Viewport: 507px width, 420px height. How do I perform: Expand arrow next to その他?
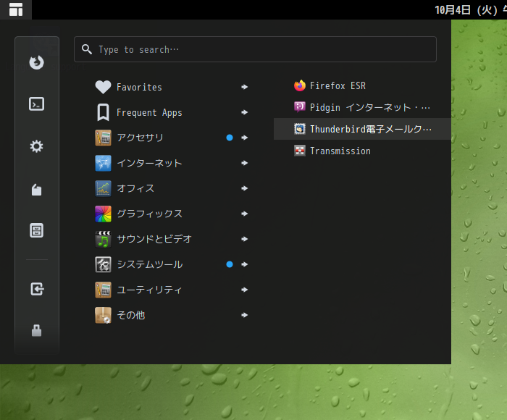(x=245, y=315)
